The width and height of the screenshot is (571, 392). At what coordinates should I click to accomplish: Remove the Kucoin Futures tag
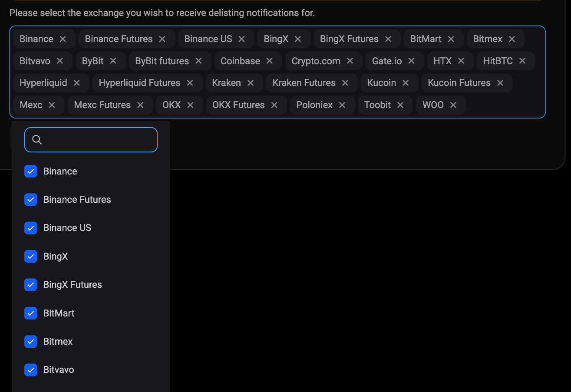[x=500, y=83]
